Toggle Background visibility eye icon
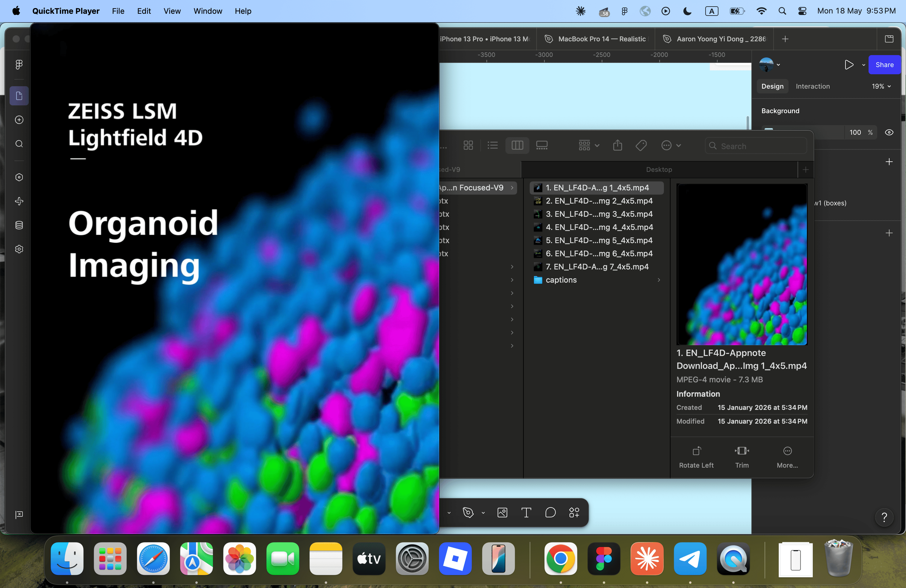This screenshot has width=906, height=588. tap(889, 132)
